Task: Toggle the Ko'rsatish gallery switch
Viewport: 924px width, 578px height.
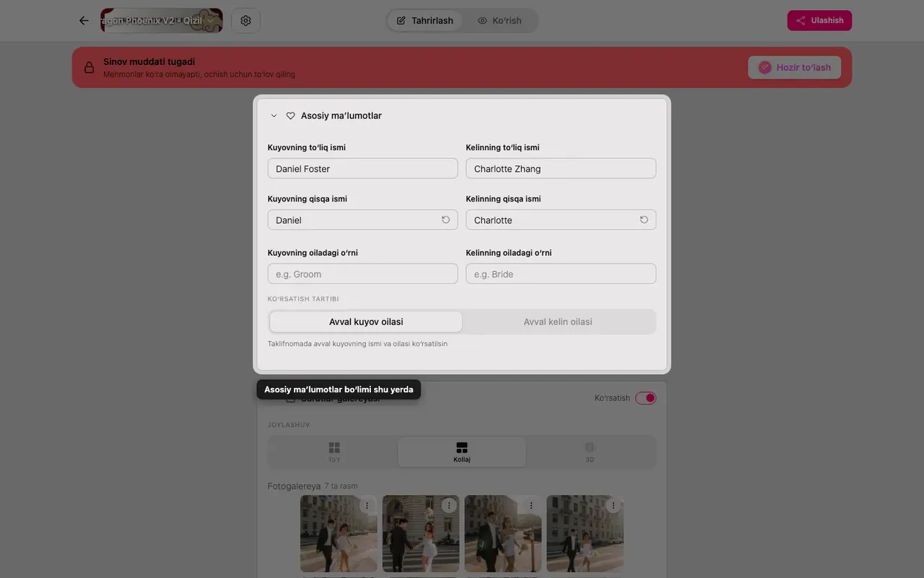Action: pos(645,398)
